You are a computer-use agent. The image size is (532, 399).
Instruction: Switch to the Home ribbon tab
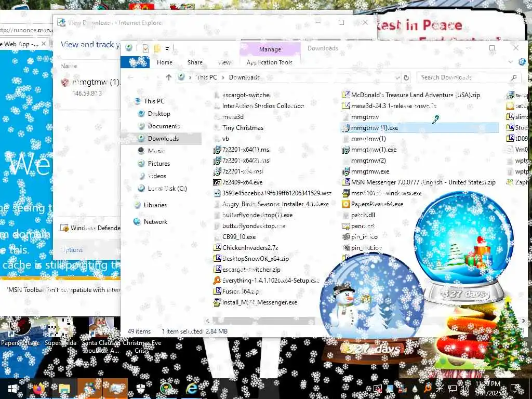tap(165, 62)
